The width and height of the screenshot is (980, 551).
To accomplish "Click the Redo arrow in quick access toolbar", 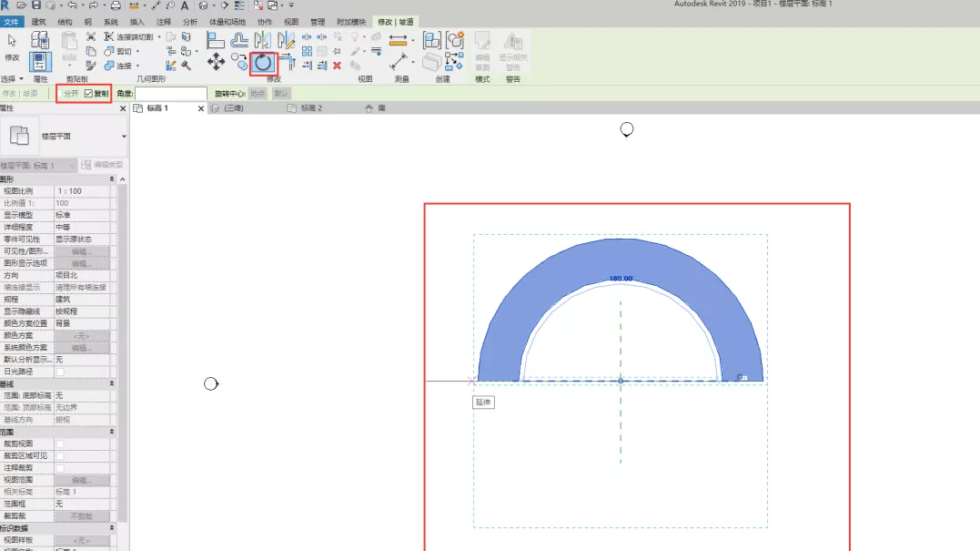I will 93,5.
